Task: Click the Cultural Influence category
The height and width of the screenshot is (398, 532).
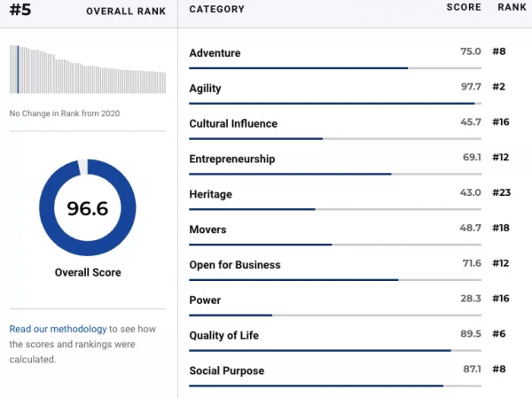Action: 233,124
